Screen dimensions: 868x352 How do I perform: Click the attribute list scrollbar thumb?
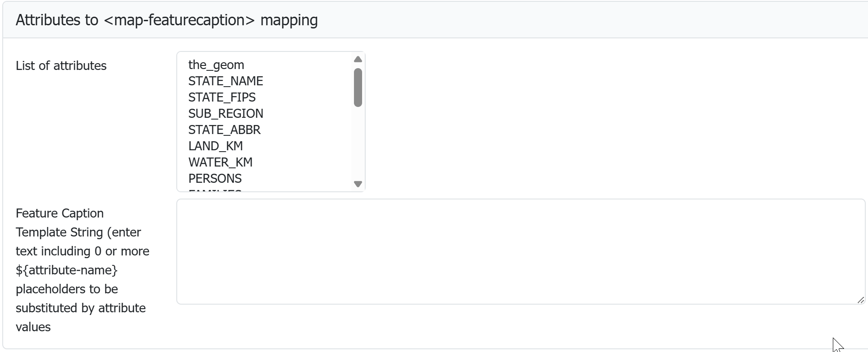point(358,88)
